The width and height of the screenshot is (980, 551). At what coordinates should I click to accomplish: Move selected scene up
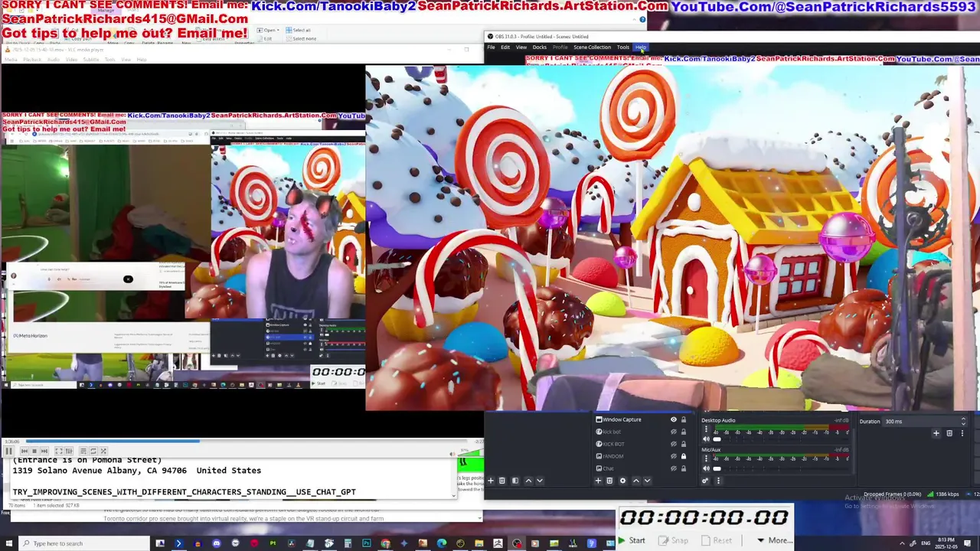[528, 481]
